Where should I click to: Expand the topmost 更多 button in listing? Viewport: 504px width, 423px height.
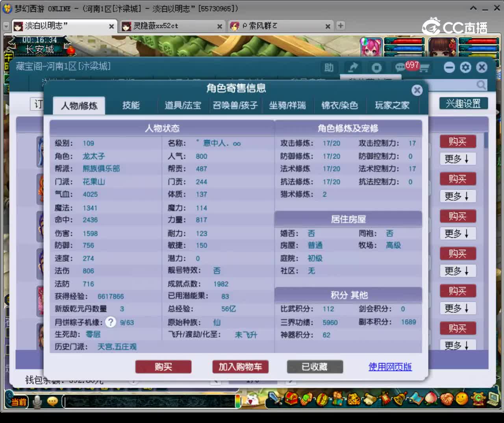click(x=458, y=159)
